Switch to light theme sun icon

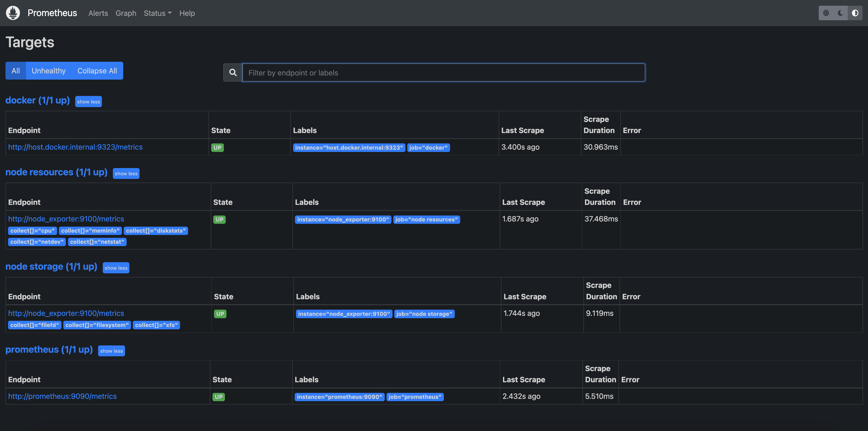[826, 13]
